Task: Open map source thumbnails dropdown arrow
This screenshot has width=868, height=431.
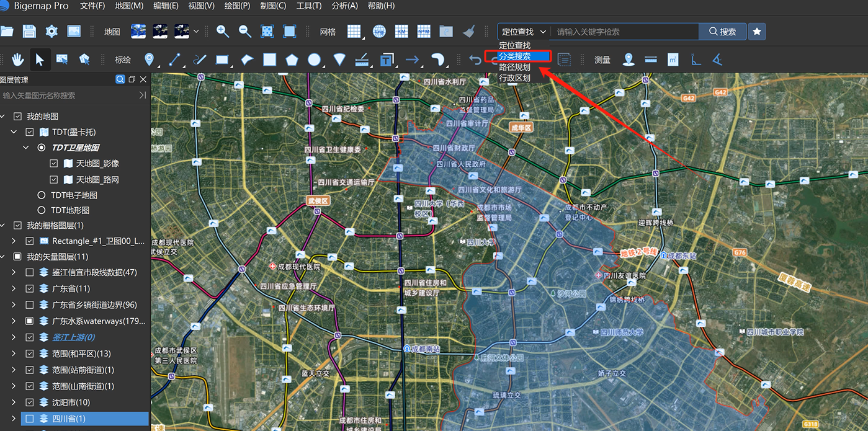Action: tap(197, 31)
